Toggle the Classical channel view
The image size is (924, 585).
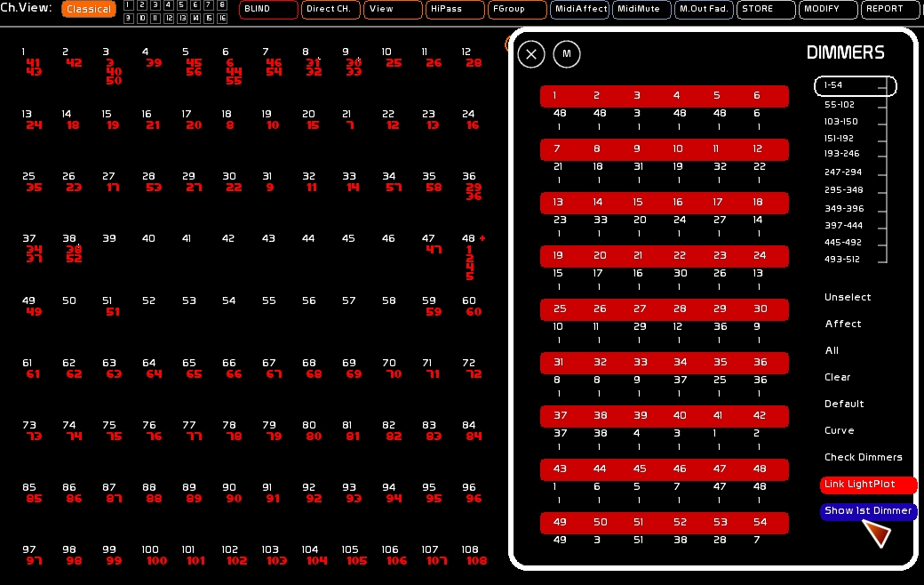pos(88,9)
